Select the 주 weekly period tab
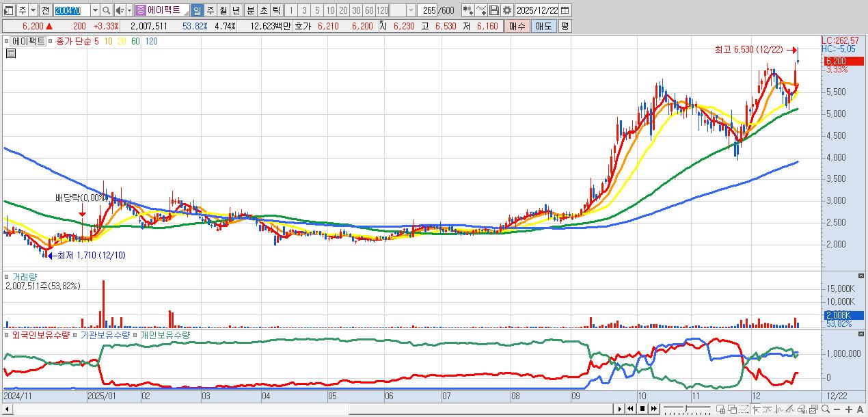This screenshot has width=868, height=417. [x=210, y=10]
